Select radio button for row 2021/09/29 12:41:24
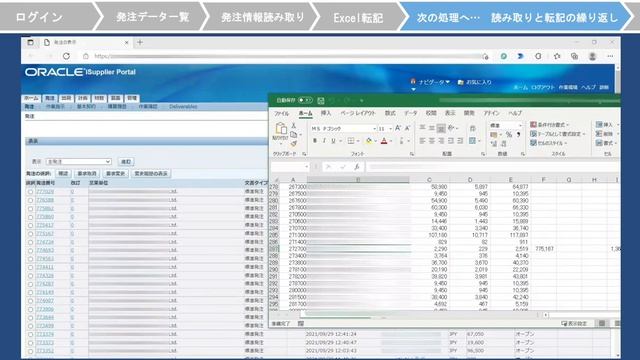640x360 pixels. click(x=30, y=335)
